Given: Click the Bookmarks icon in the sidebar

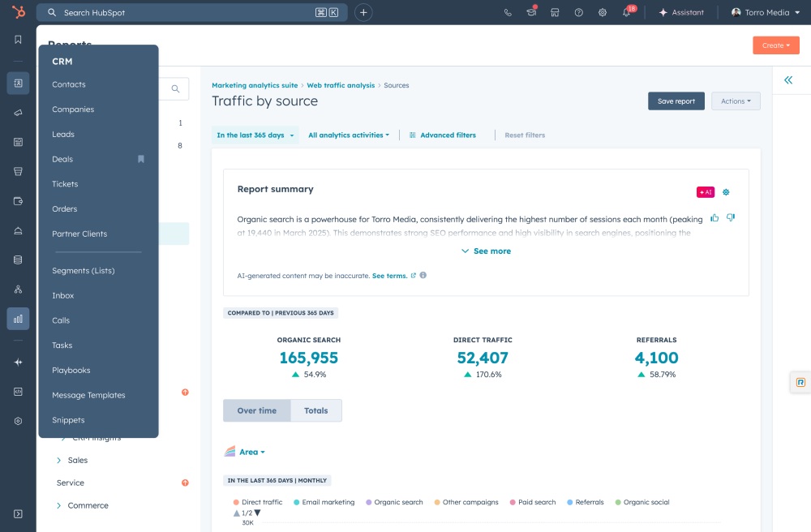Looking at the screenshot, I should (x=18, y=38).
